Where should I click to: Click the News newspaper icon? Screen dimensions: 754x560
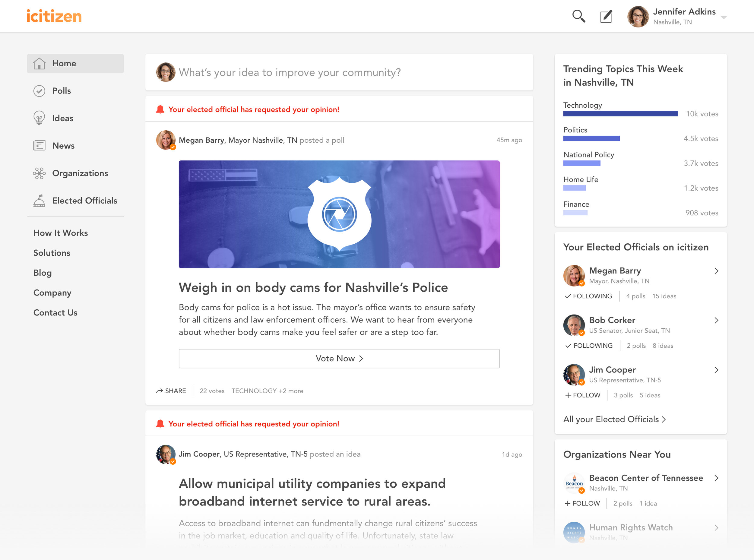(39, 145)
